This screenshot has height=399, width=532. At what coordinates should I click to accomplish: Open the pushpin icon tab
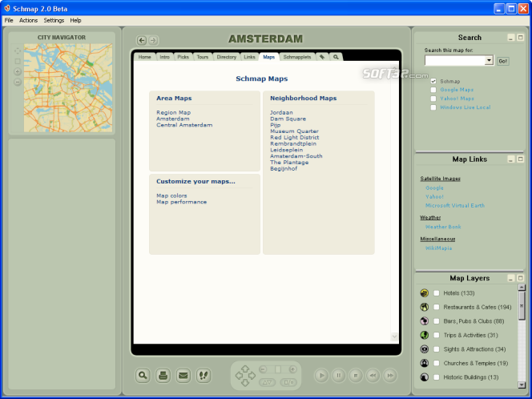tap(322, 57)
